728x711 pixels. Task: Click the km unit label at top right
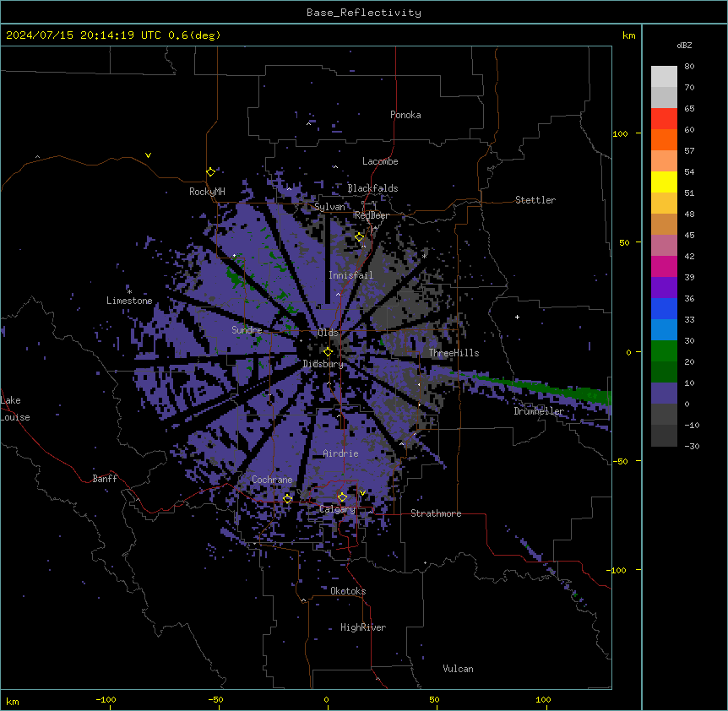(x=628, y=35)
